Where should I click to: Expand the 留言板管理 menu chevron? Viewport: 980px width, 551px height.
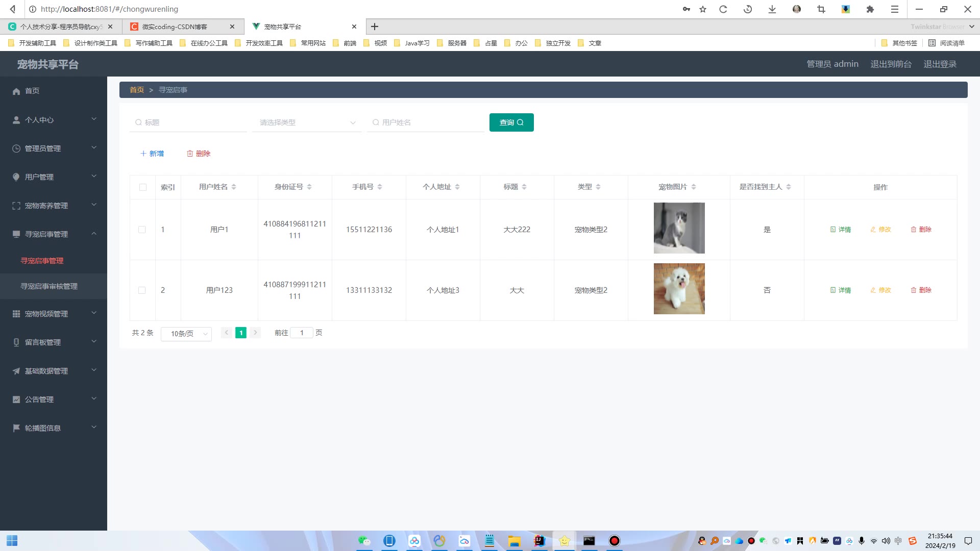(x=94, y=342)
